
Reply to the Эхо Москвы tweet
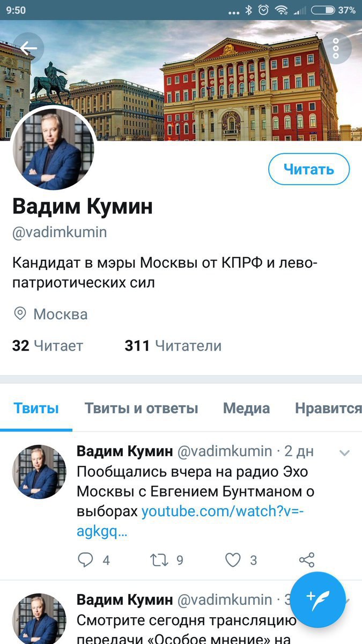[x=86, y=560]
